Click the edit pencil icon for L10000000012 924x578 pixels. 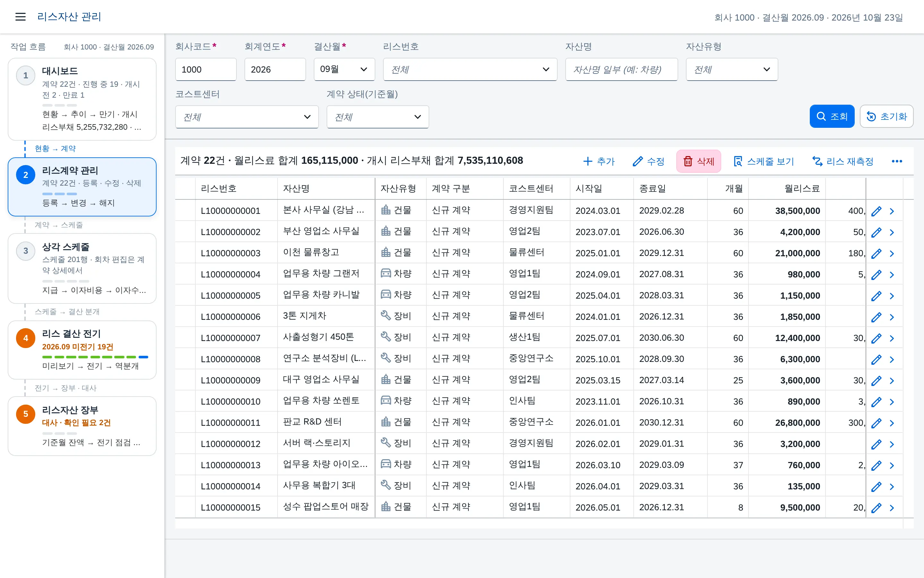point(876,444)
